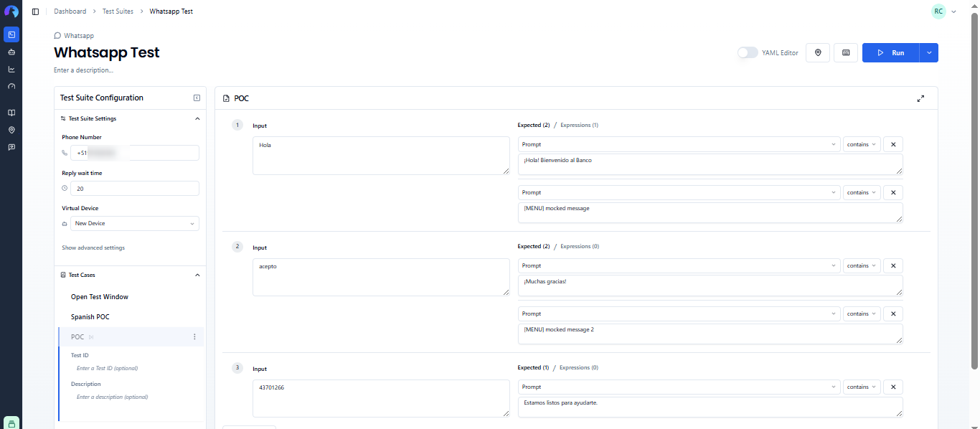
Task: Show advanced settings link
Action: (93, 248)
